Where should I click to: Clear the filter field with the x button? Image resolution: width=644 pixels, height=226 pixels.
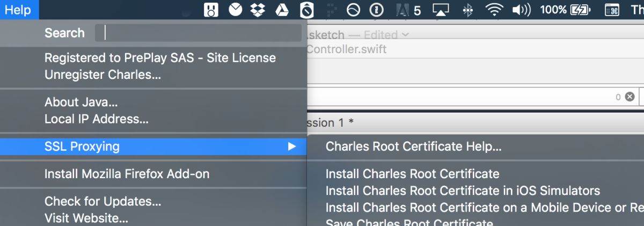click(630, 97)
